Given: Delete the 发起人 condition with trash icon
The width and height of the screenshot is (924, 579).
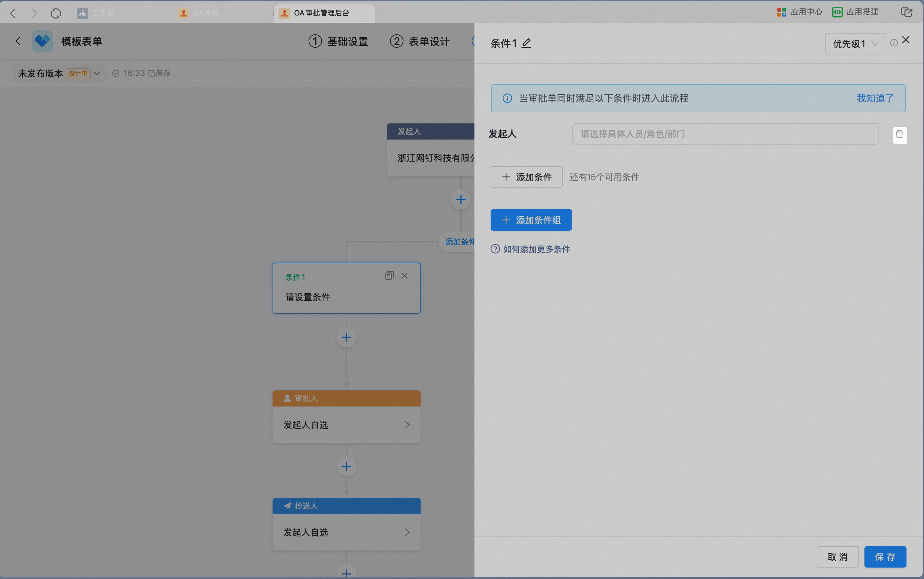Looking at the screenshot, I should 899,135.
